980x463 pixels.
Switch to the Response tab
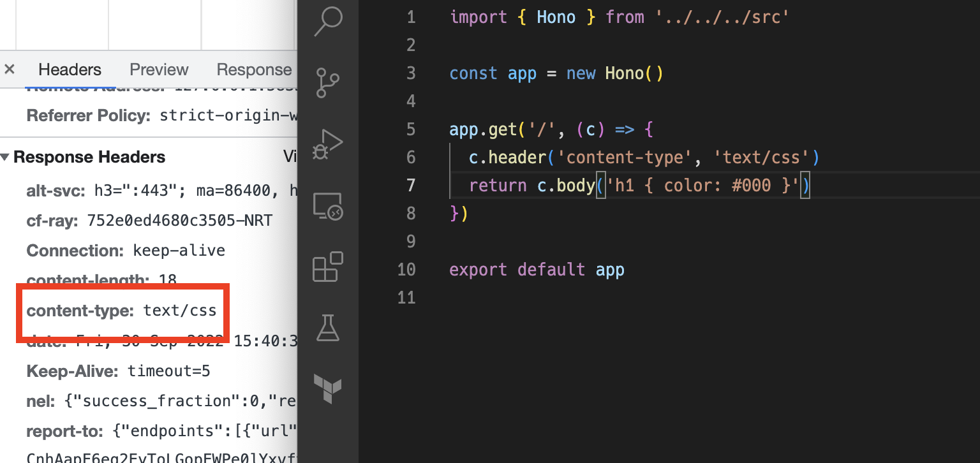pyautogui.click(x=254, y=70)
